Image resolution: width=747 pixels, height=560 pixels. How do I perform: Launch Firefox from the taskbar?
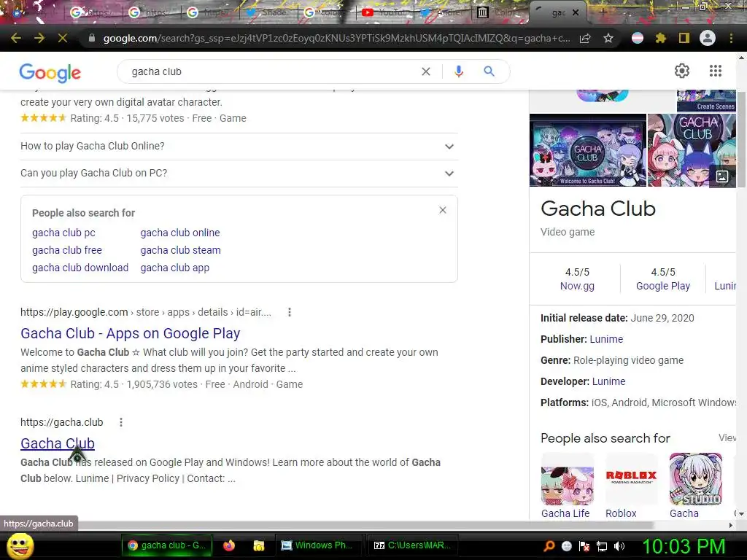pos(229,545)
